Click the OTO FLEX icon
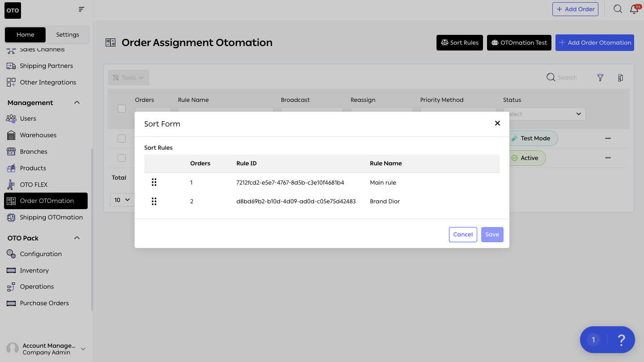The height and width of the screenshot is (362, 644). point(11,185)
